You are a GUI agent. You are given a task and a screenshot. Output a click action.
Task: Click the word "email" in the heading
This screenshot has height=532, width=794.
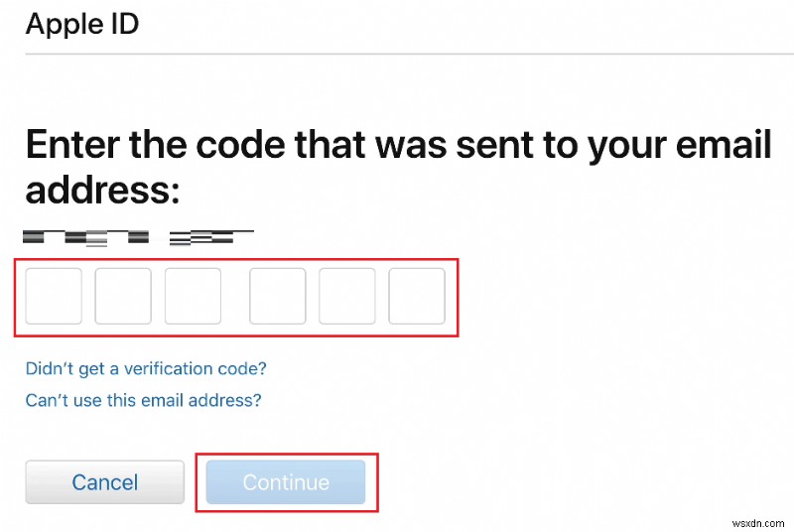(724, 145)
